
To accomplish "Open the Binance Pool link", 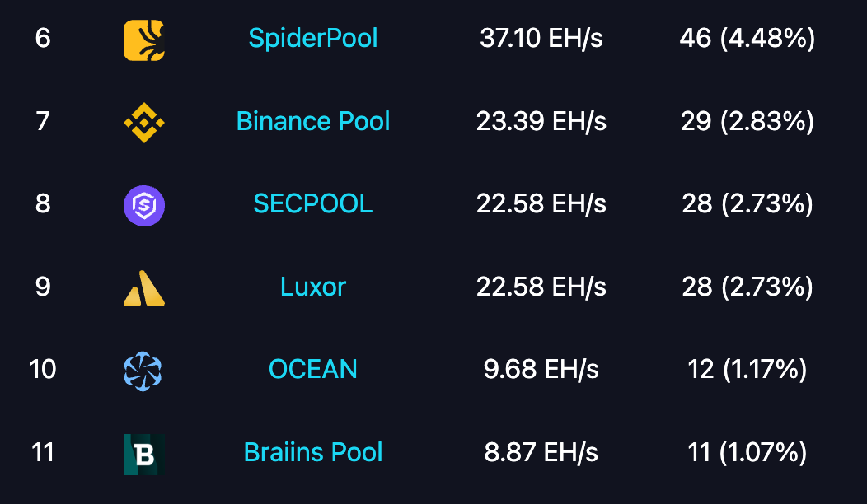I will tap(313, 121).
